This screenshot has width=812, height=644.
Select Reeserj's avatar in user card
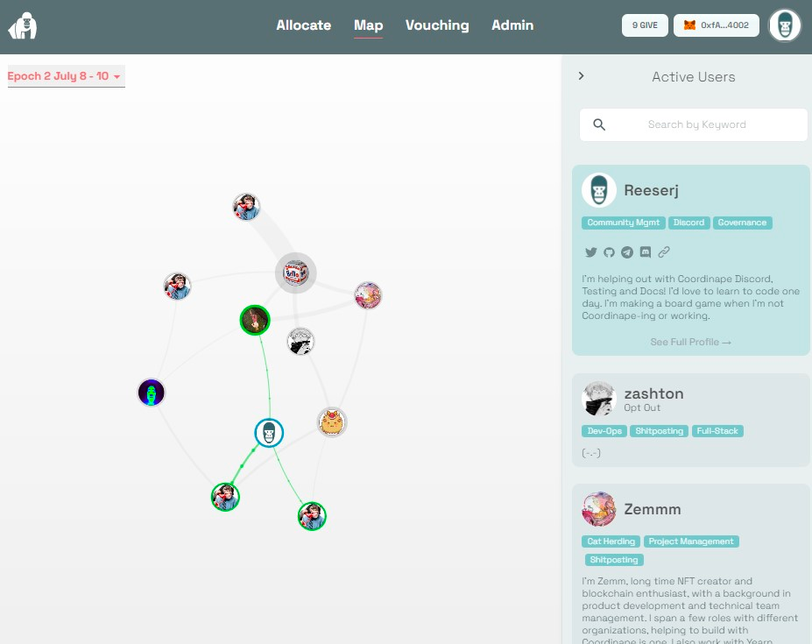(598, 190)
